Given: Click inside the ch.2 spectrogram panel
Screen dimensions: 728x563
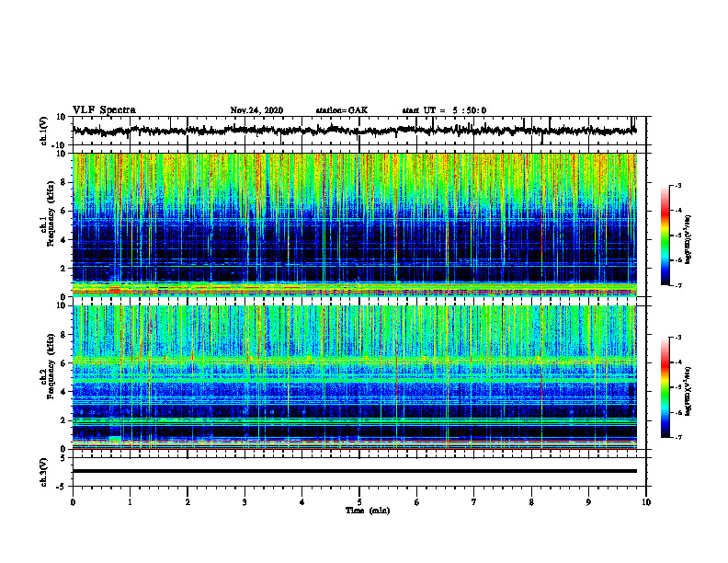Looking at the screenshot, I should [354, 377].
